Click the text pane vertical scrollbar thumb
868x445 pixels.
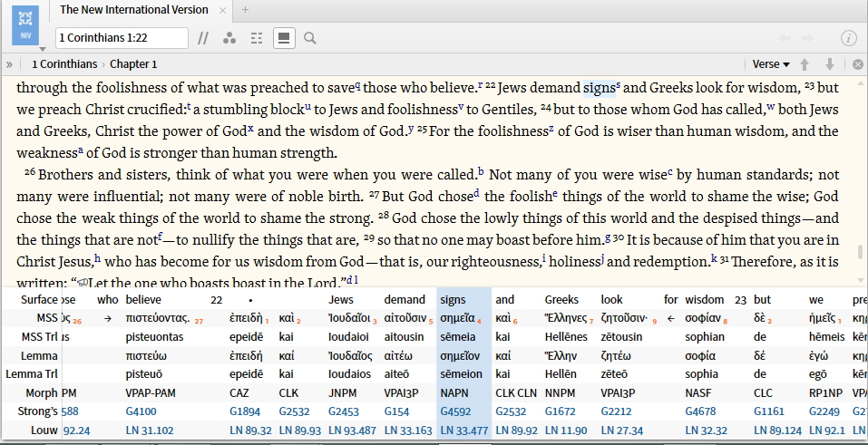coord(861,251)
